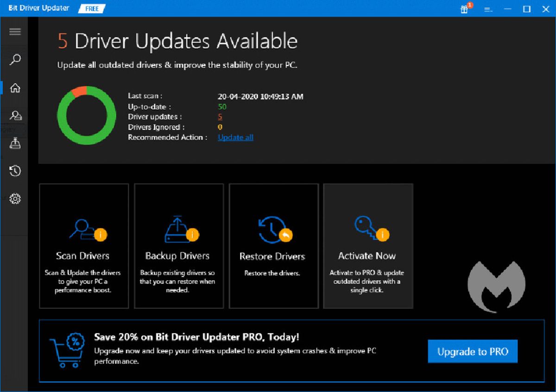Open settings gear in sidebar
556x392 pixels.
15,199
